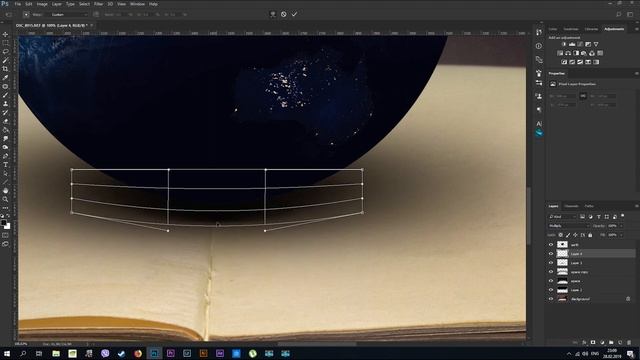Toggle visibility of the space copy layer
This screenshot has height=360, width=640.
coord(551,272)
